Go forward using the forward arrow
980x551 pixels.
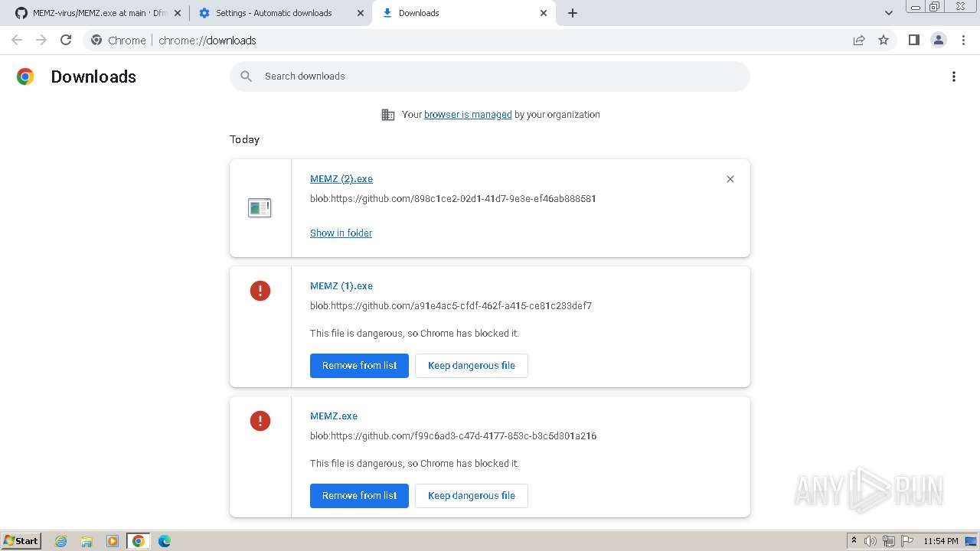[x=41, y=40]
